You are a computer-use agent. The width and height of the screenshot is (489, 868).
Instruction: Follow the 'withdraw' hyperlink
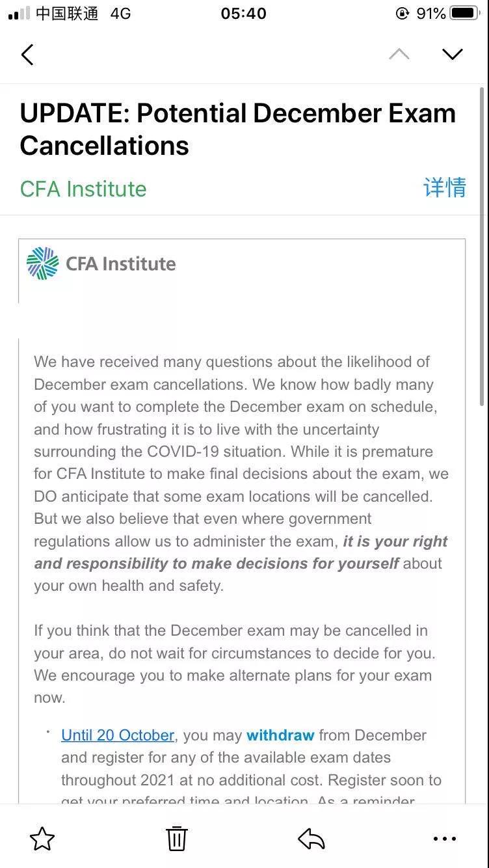point(280,735)
